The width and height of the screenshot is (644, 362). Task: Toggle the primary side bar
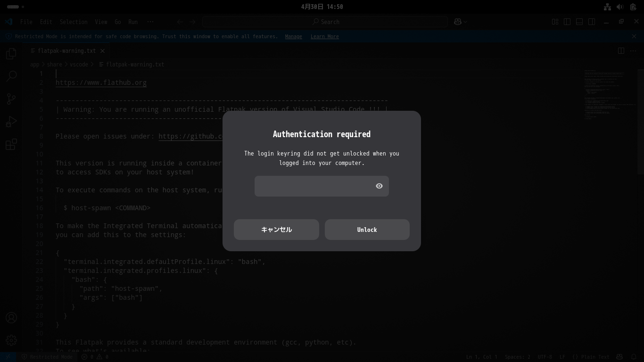click(567, 22)
